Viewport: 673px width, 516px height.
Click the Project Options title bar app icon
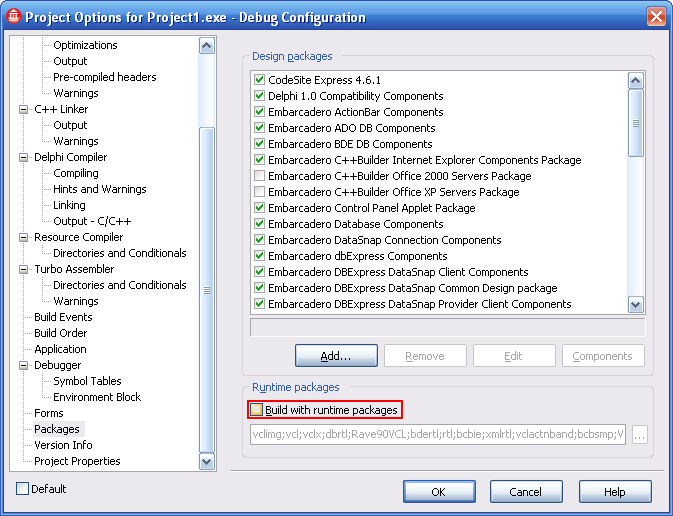click(x=13, y=16)
